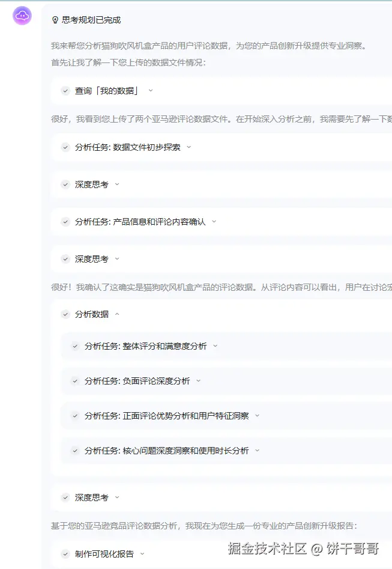The height and width of the screenshot is (569, 392).
Task: Click 分析任务: 正面评论优势分析和用户特征洞察 label
Action: tap(167, 416)
